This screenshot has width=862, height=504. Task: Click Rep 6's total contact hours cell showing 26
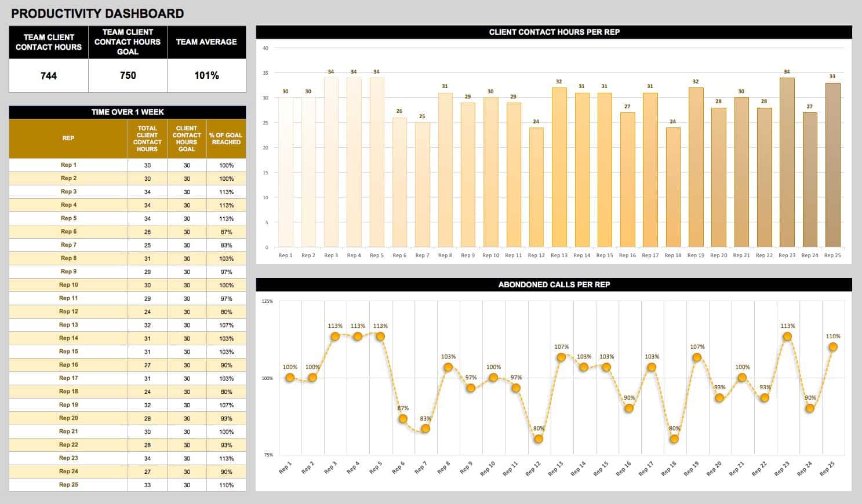click(147, 232)
